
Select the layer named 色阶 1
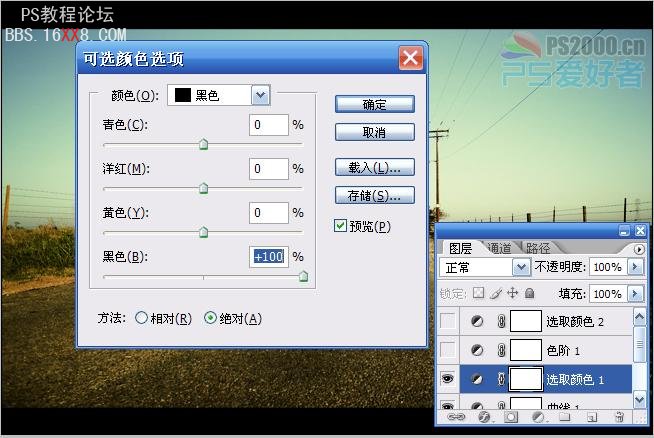point(563,350)
